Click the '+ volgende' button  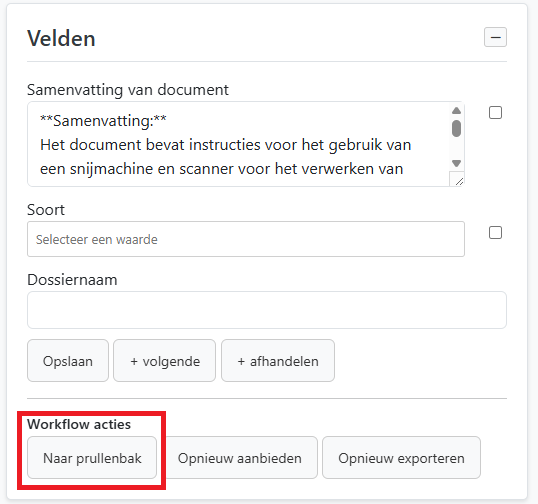click(165, 361)
